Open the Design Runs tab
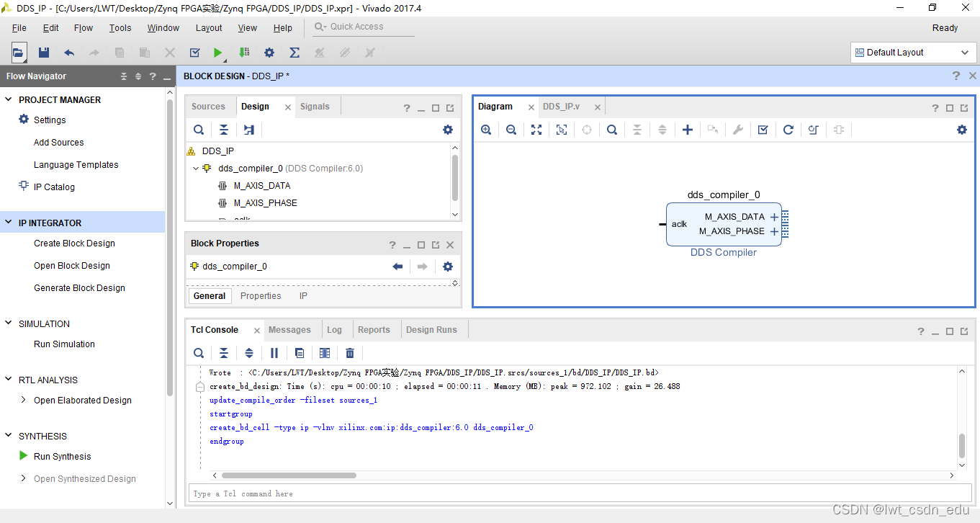 [x=431, y=330]
